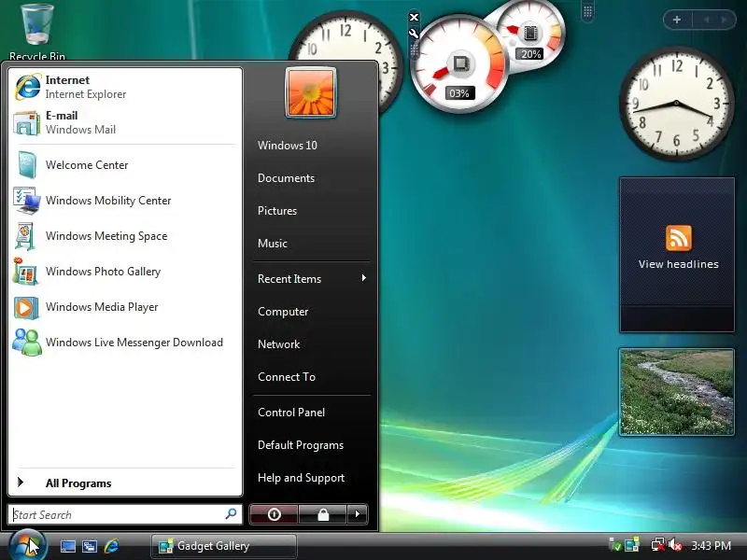Launch Windows Meeting Space
The image size is (747, 560).
[125, 236]
